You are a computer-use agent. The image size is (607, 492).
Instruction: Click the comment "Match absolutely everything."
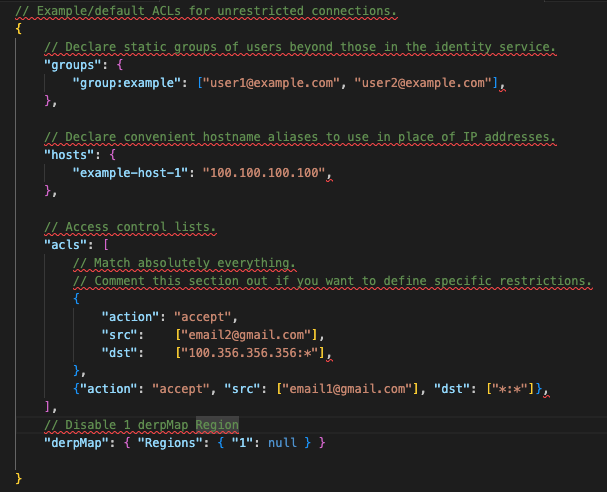pos(184,263)
